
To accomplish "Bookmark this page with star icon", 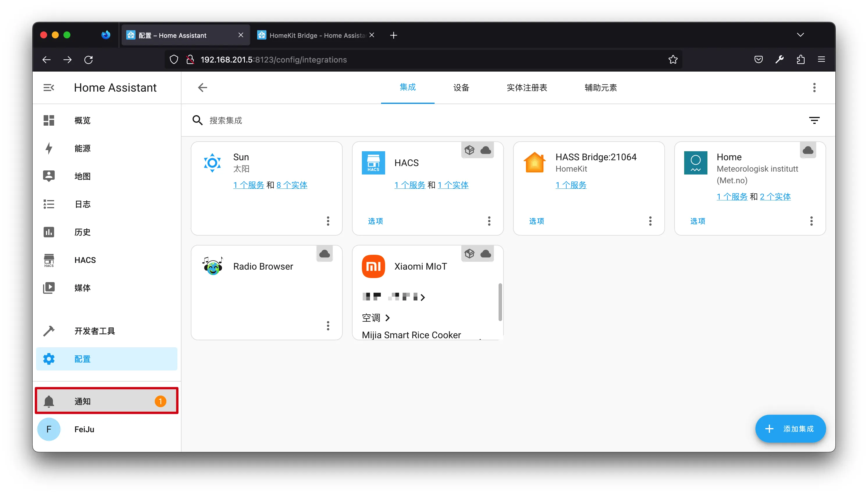I will pyautogui.click(x=673, y=60).
